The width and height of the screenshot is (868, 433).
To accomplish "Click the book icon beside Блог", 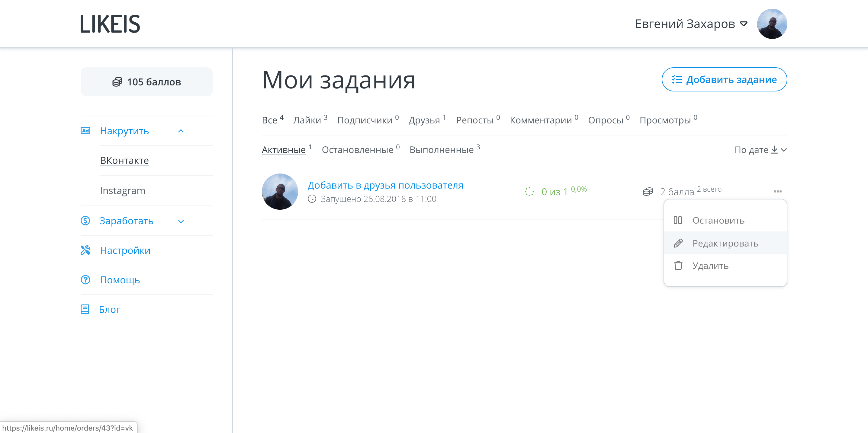I will click(85, 309).
